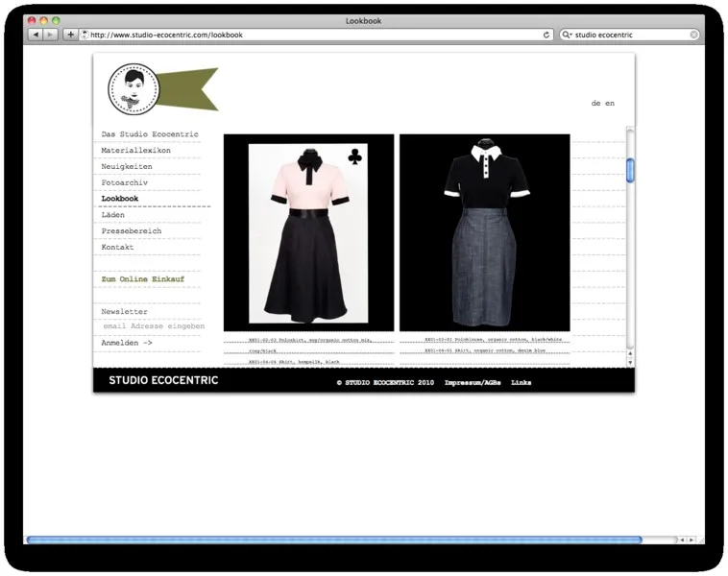Screen dimensions: 728x576
Task: Click the inner page scrollbar up arrow
Action: coord(630,354)
